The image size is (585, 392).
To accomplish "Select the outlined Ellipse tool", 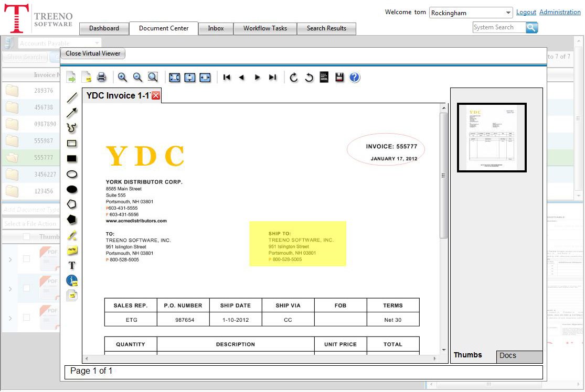I will coord(72,174).
